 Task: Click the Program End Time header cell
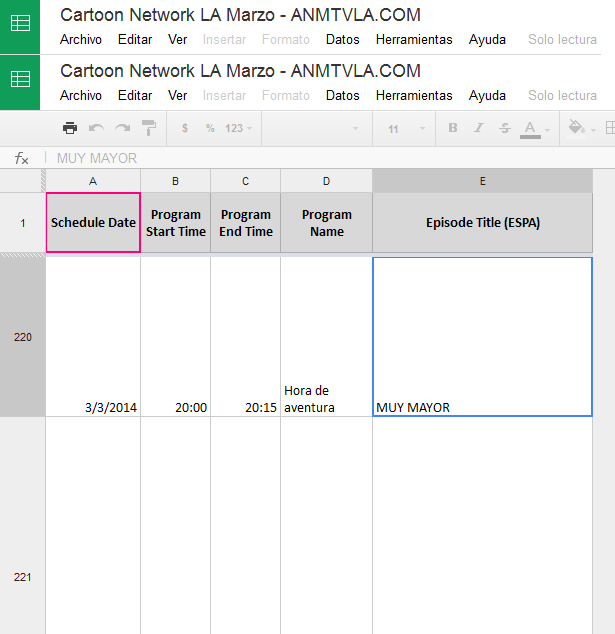(x=245, y=223)
